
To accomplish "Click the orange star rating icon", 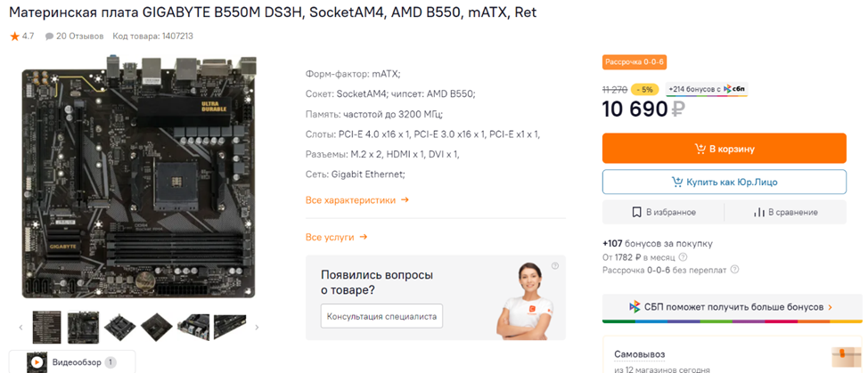I will pos(14,36).
